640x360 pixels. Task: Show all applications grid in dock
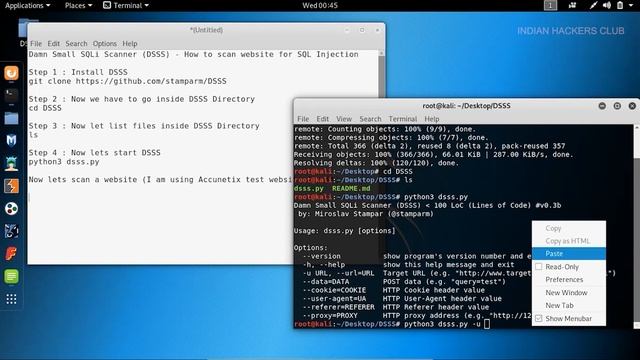pos(11,299)
